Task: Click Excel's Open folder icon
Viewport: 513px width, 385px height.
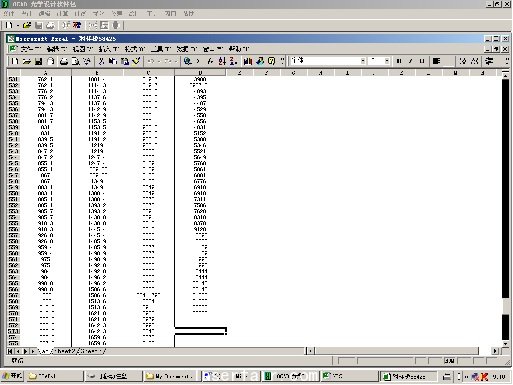Action: tap(27, 61)
